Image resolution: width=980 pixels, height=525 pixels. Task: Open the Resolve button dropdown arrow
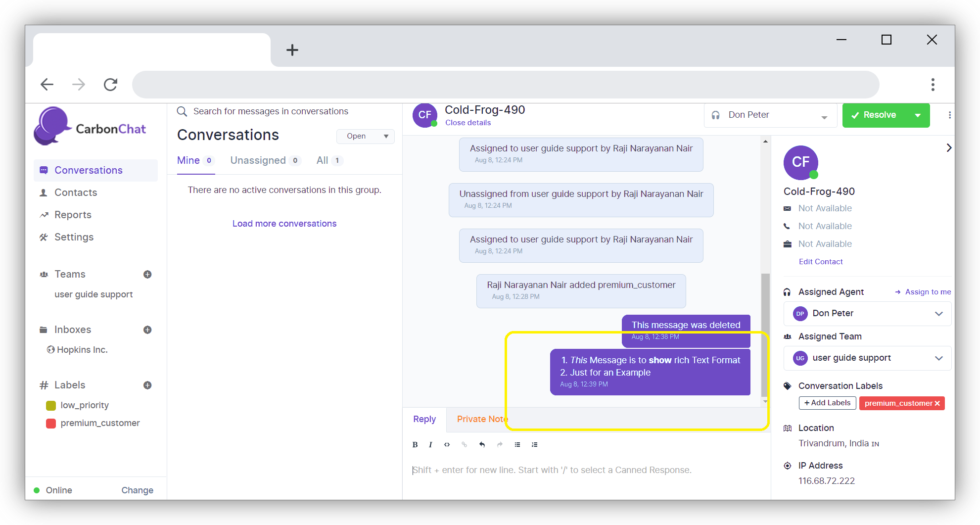point(918,115)
